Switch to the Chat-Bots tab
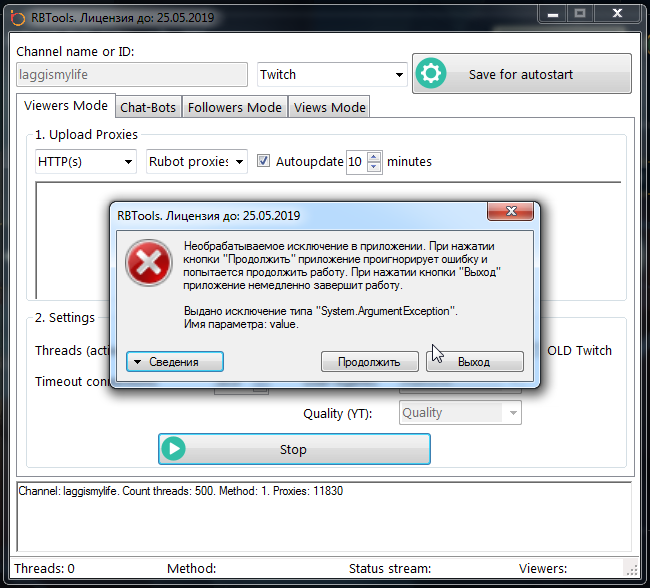Image resolution: width=650 pixels, height=588 pixels. tap(148, 107)
